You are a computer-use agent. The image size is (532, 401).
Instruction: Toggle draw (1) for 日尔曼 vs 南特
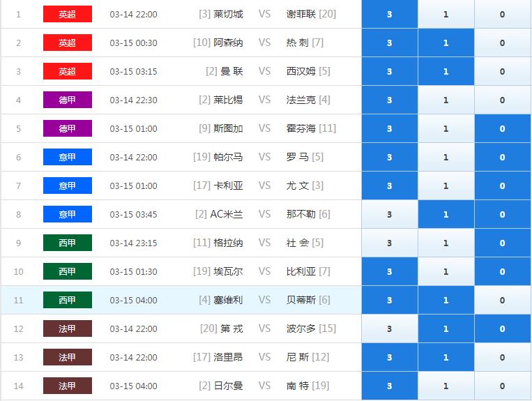pyautogui.click(x=446, y=386)
